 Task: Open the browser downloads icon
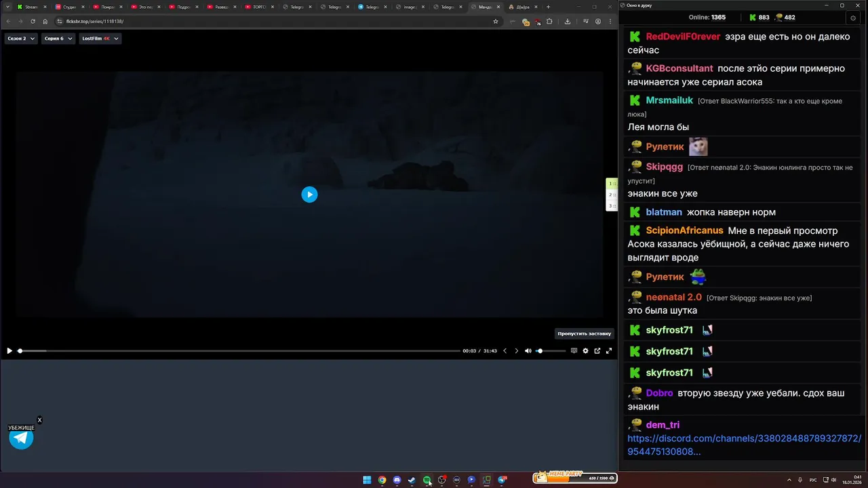[x=567, y=21]
